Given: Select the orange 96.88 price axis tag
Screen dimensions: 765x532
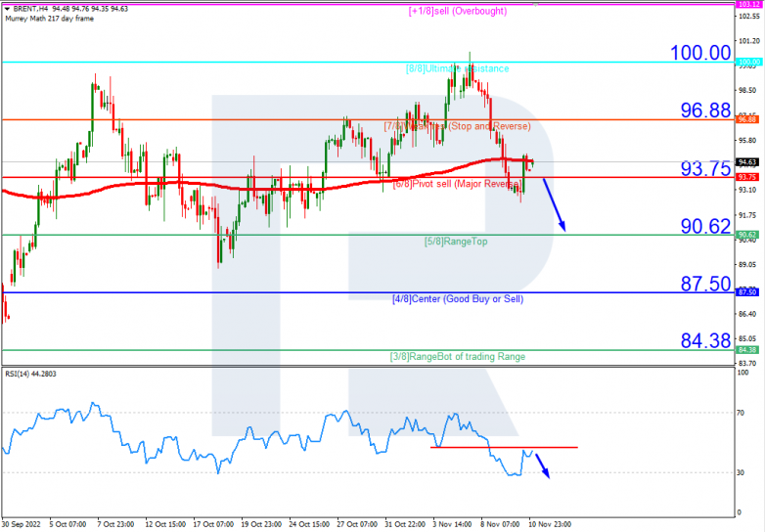Looking at the screenshot, I should click(x=748, y=119).
